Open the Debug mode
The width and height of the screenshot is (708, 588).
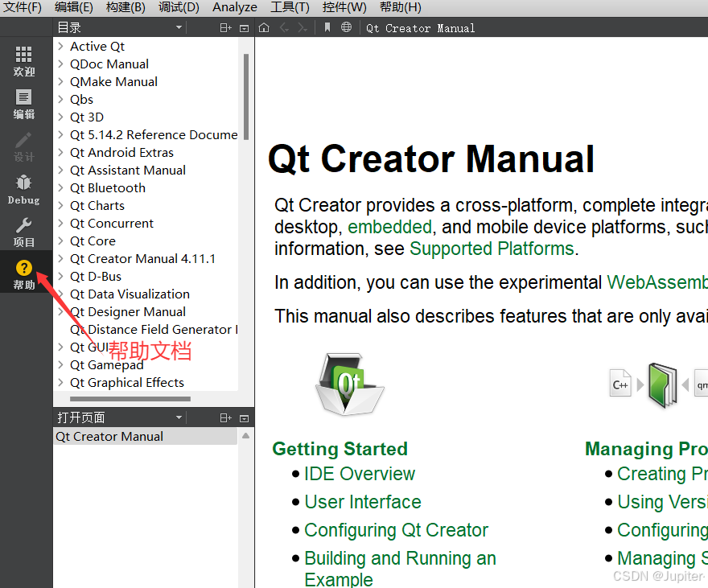click(x=23, y=190)
